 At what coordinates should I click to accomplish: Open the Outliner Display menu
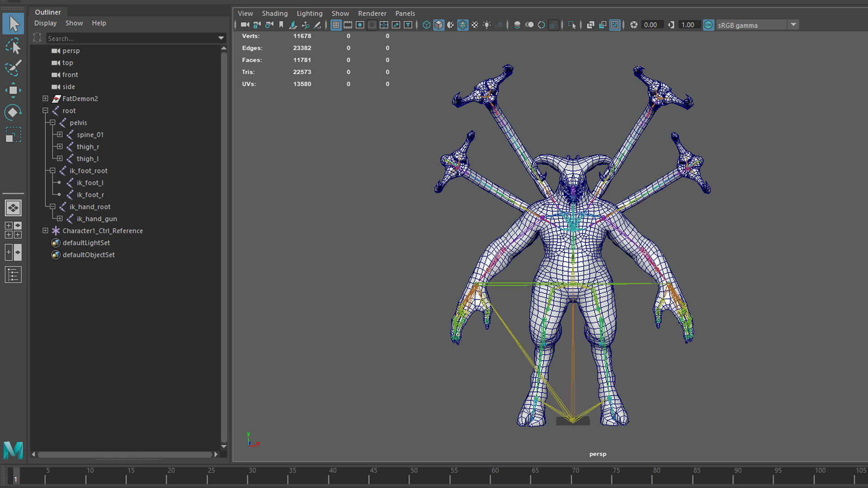tap(45, 23)
